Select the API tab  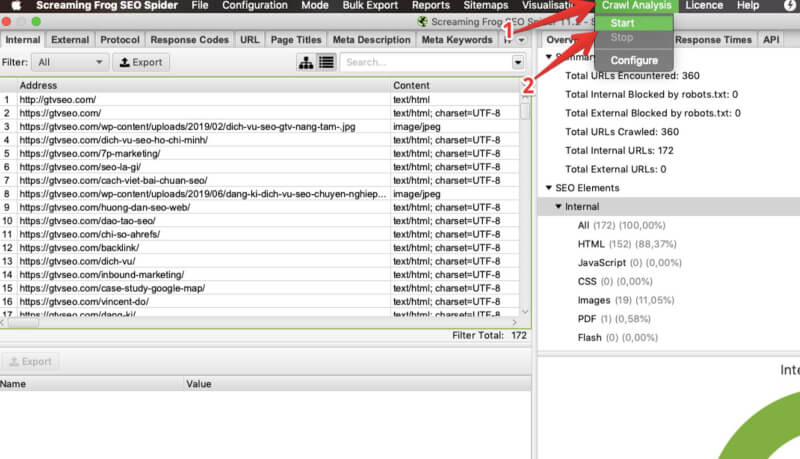(x=771, y=40)
